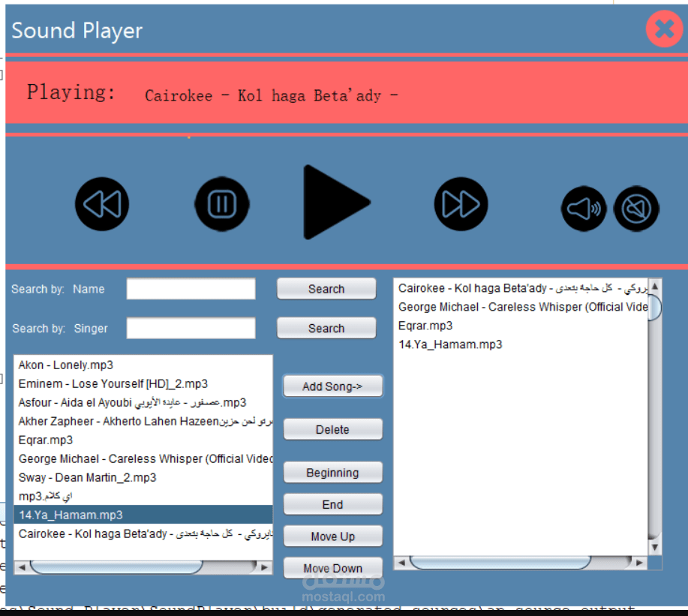Click the library list horizontal scrollbar thumb
The height and width of the screenshot is (616, 688).
pos(116,567)
